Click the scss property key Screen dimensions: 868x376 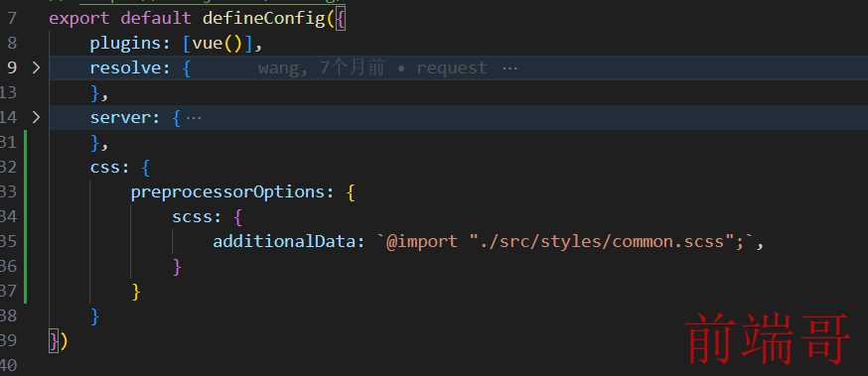pos(193,216)
